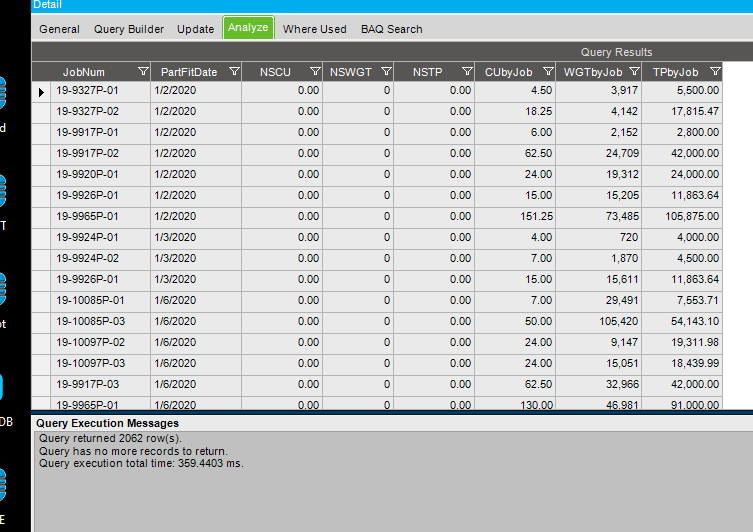Click WGTbyJob value 24,709
The width and height of the screenshot is (753, 532).
598,154
